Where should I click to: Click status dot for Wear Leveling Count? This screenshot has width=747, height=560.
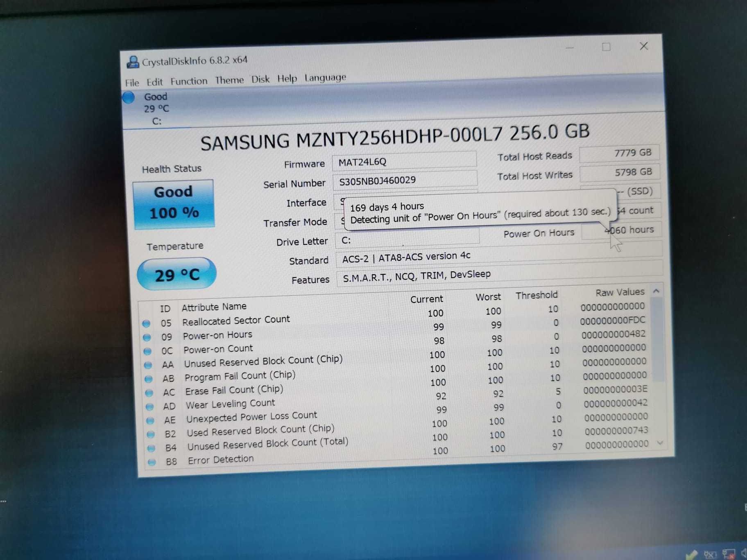(x=150, y=407)
